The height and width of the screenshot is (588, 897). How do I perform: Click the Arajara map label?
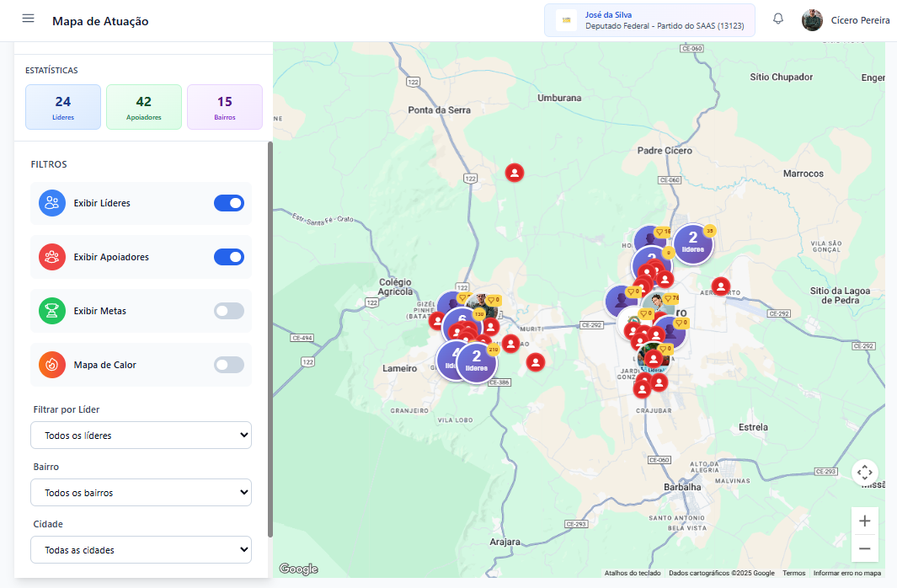click(505, 542)
